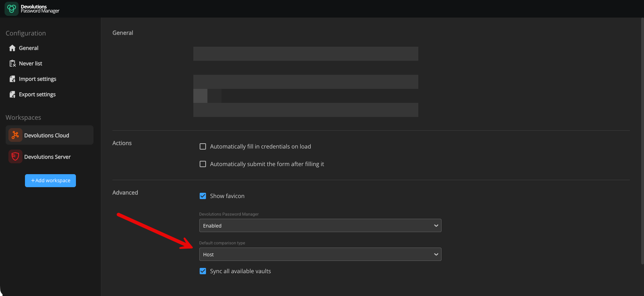The image size is (644, 296).
Task: Click the Actions section label
Action: [x=122, y=143]
